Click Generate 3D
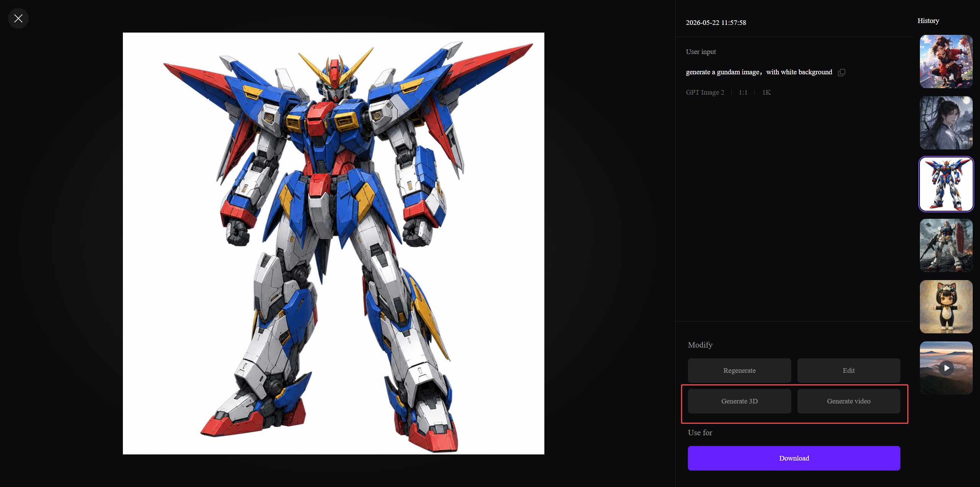This screenshot has width=980, height=487. tap(739, 401)
